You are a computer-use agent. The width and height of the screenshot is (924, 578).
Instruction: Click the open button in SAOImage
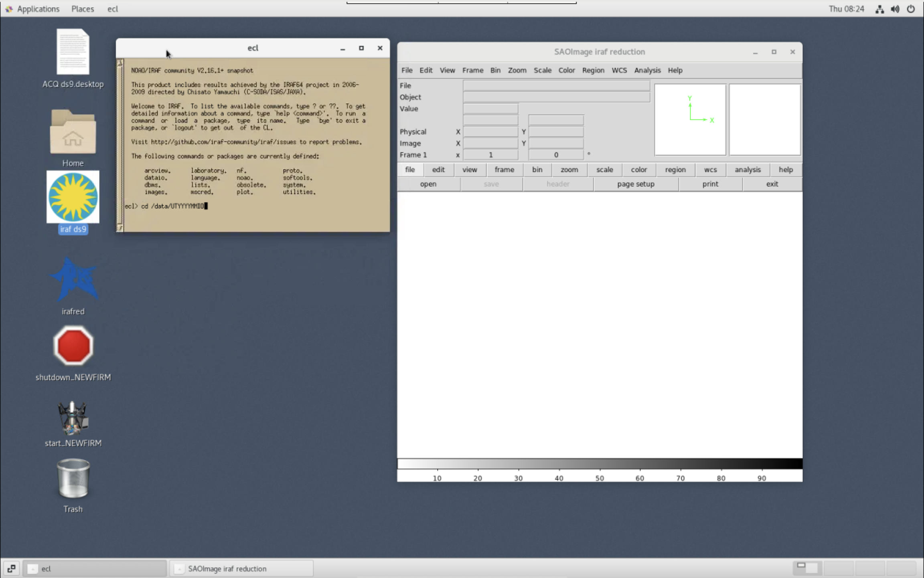(x=428, y=184)
